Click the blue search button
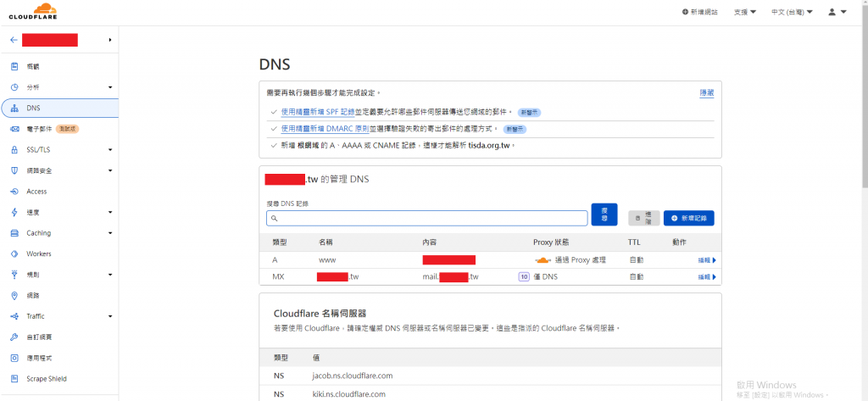The image size is (868, 401). coord(604,214)
